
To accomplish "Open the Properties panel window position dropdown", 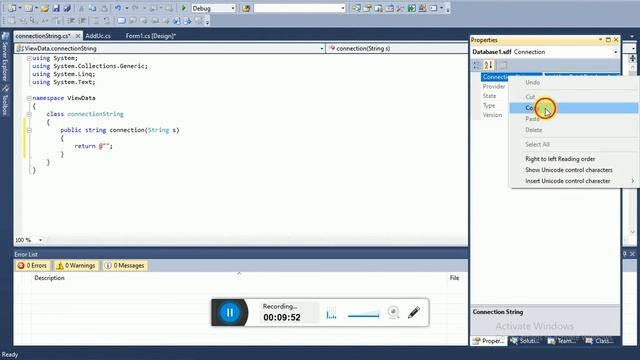I will pos(600,40).
